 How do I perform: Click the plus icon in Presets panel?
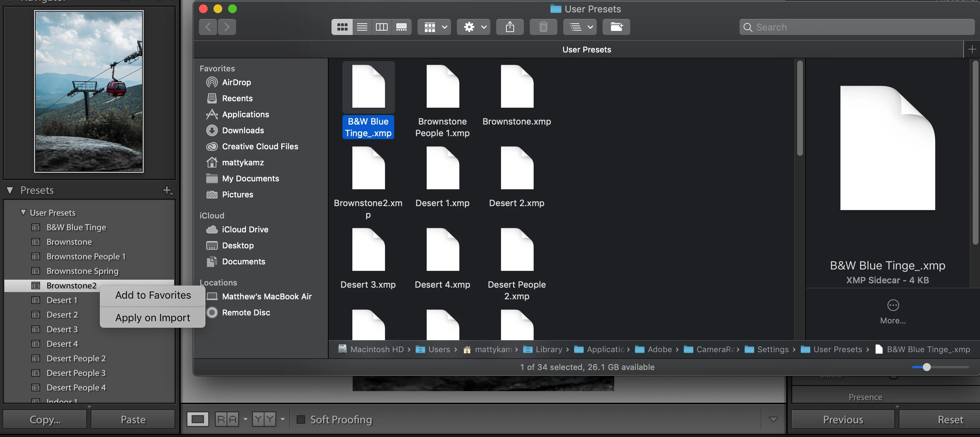pos(167,190)
